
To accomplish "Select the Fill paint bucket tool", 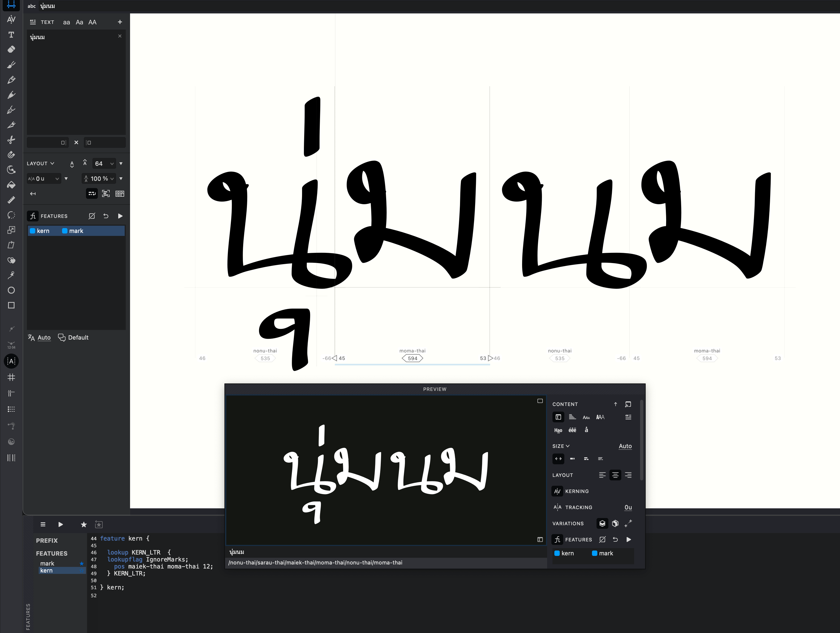I will coord(11,185).
